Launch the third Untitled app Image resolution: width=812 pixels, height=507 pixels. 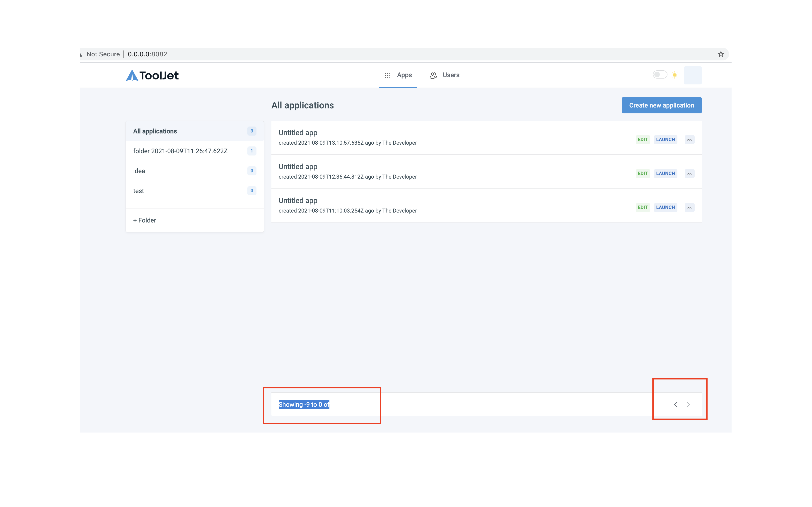(665, 207)
